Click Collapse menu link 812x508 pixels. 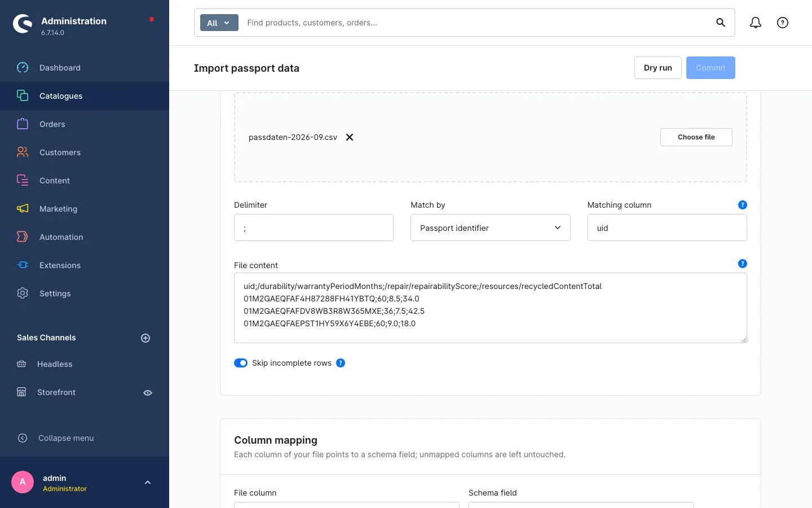pos(66,438)
